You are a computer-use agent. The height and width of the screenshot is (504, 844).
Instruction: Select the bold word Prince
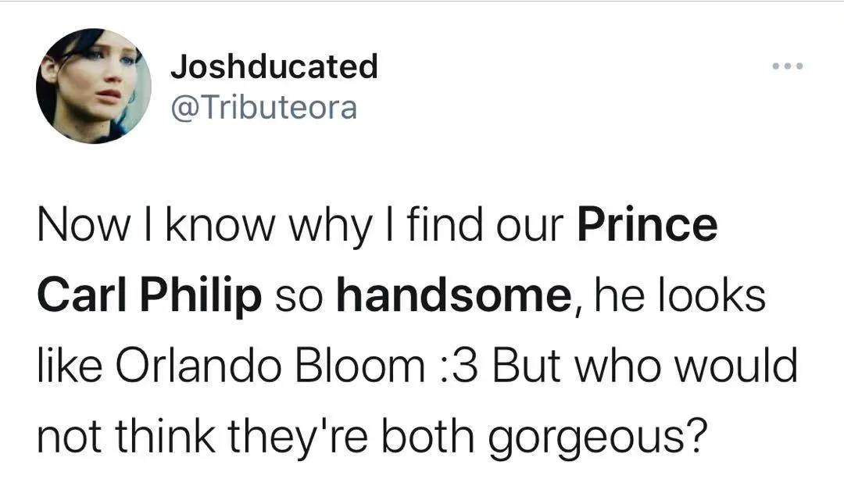[x=648, y=224]
